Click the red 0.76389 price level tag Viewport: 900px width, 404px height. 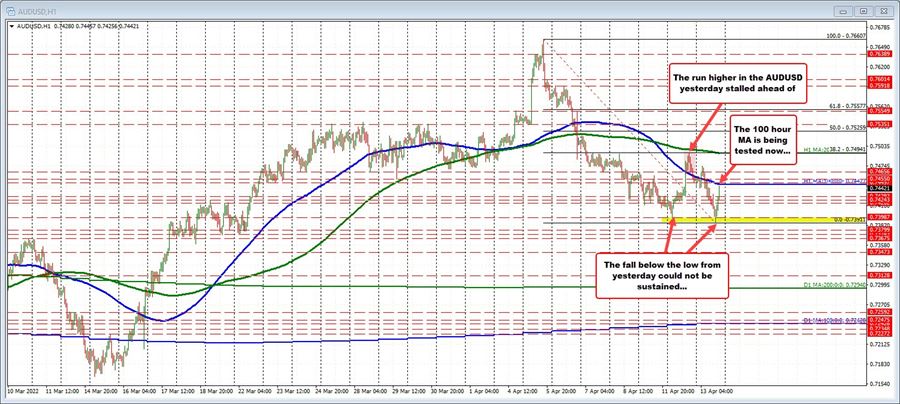click(881, 53)
